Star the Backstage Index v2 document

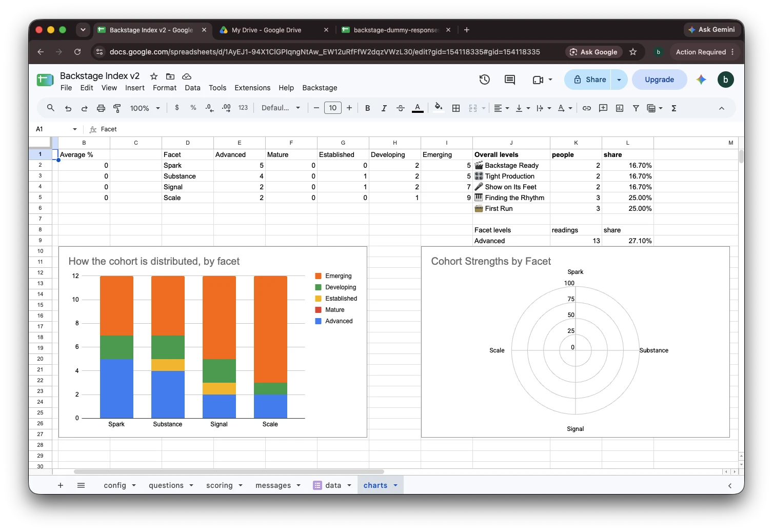(154, 76)
